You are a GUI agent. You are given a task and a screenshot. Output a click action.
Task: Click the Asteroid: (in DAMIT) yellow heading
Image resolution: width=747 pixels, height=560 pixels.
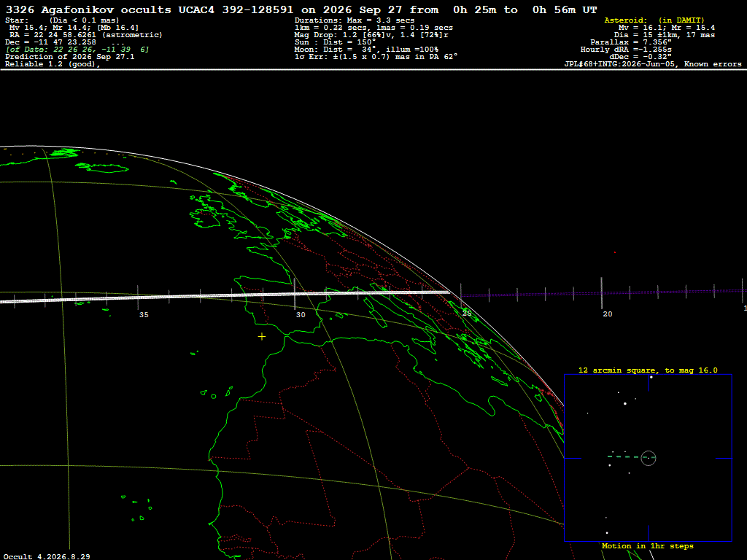coord(654,20)
